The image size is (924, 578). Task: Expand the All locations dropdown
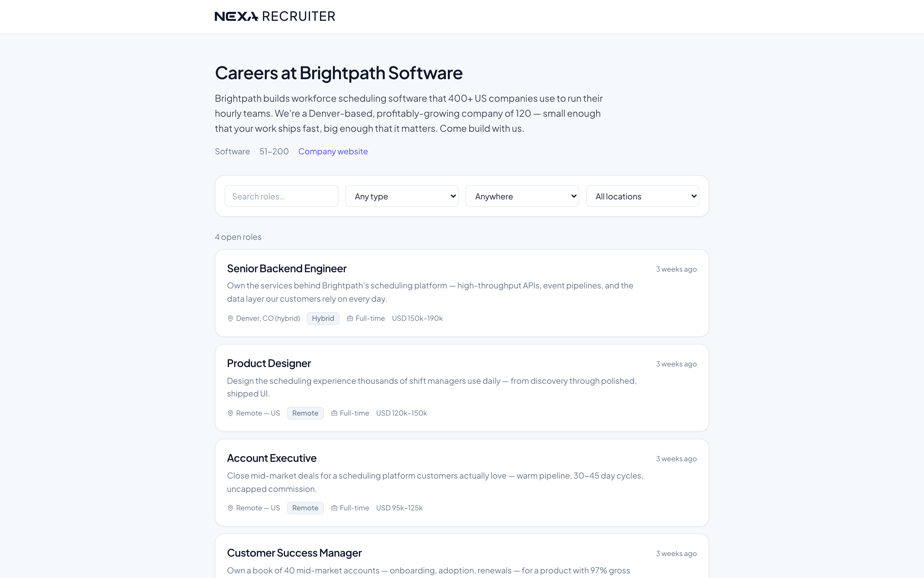point(642,196)
